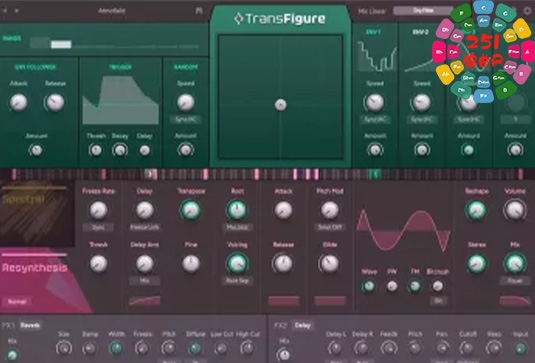Image resolution: width=535 pixels, height=363 pixels.
Task: Open selector under Pitch Mod knob
Action: (x=330, y=227)
